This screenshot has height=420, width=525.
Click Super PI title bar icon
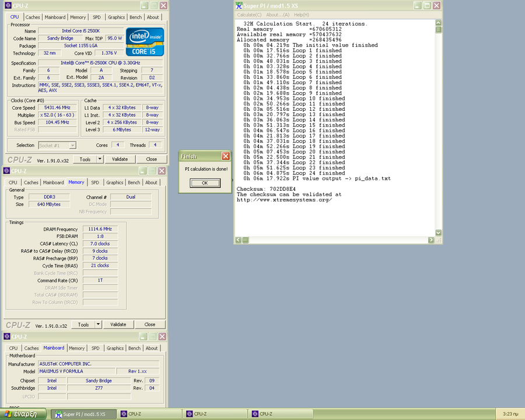click(239, 5)
